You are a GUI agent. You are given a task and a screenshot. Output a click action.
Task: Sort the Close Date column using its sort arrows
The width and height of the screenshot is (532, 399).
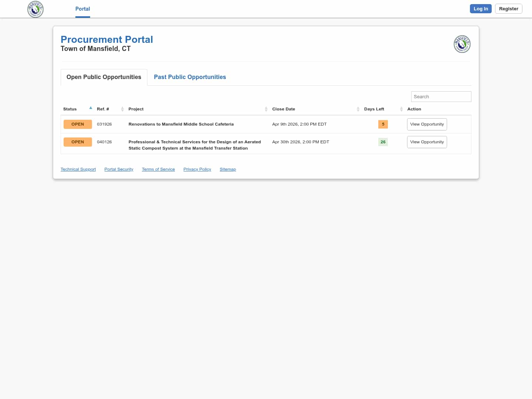tap(358, 109)
